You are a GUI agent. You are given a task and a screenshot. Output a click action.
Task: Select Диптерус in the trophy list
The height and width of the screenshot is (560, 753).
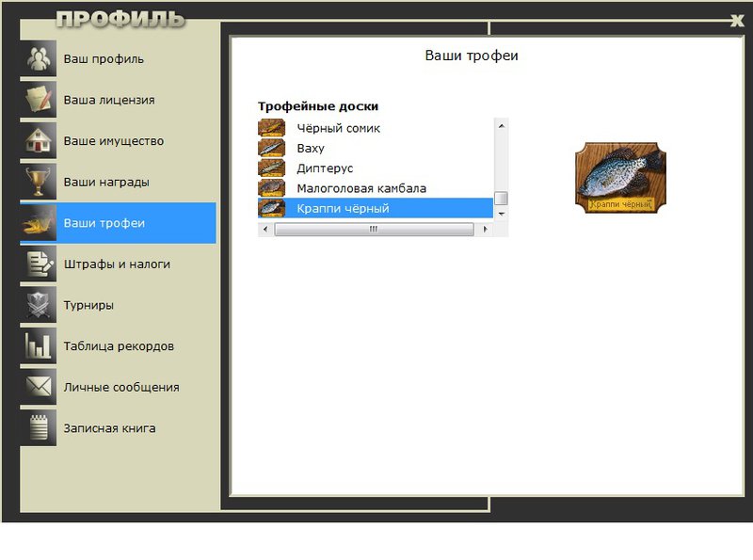(x=376, y=168)
